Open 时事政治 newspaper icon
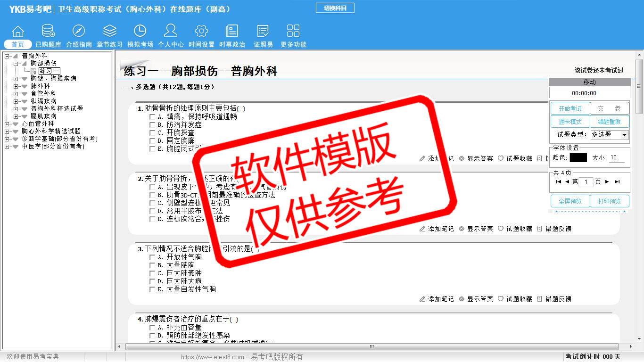The width and height of the screenshot is (644, 362). (x=232, y=31)
